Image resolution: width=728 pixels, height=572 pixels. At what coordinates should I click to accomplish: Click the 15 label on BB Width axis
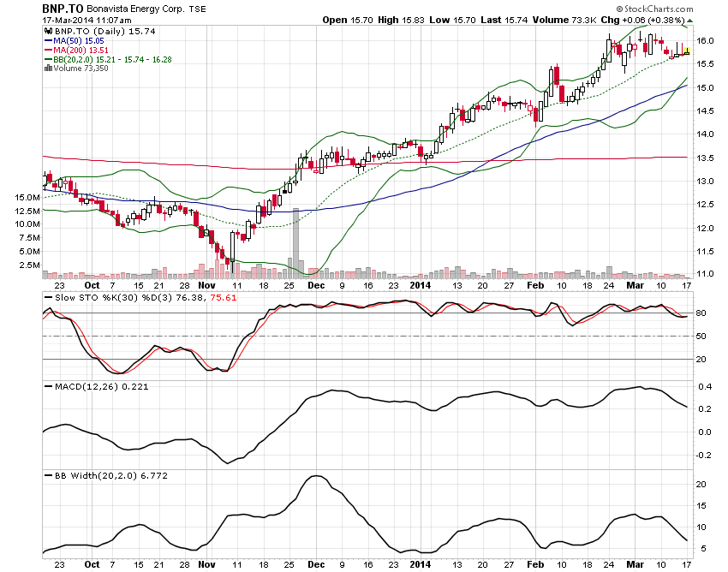701,506
